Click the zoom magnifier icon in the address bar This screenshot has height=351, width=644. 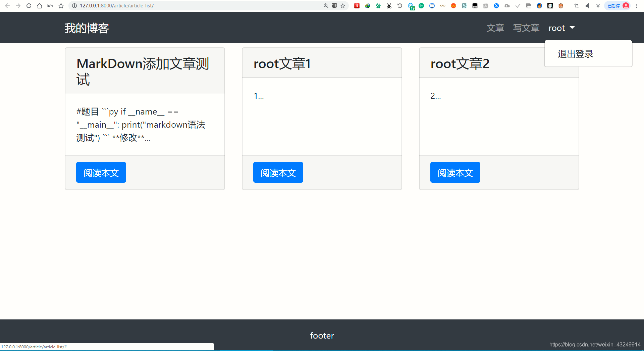[x=326, y=6]
